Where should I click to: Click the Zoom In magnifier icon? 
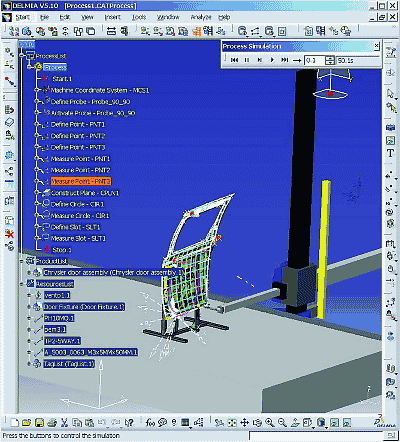click(x=270, y=423)
